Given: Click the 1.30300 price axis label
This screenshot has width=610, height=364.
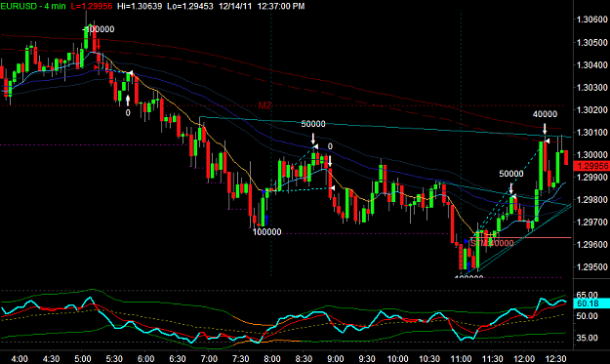Looking at the screenshot, I should pyautogui.click(x=591, y=87).
